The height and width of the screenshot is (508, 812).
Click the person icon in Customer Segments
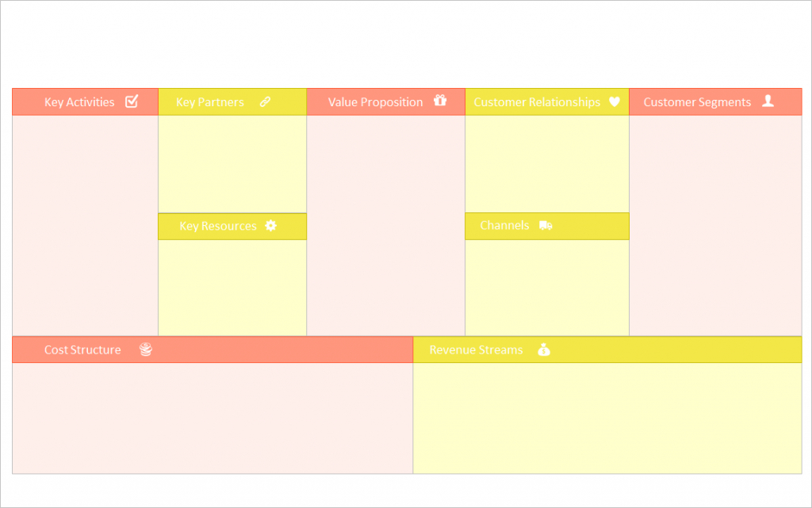point(768,101)
